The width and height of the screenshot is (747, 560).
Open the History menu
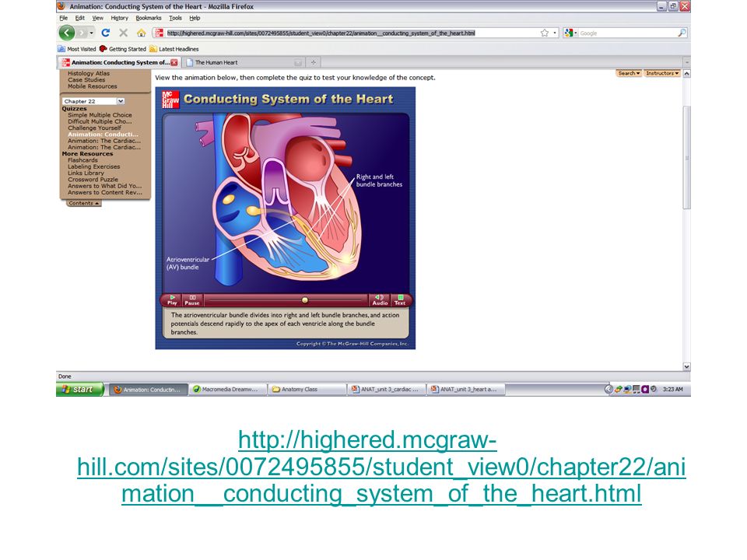[120, 18]
